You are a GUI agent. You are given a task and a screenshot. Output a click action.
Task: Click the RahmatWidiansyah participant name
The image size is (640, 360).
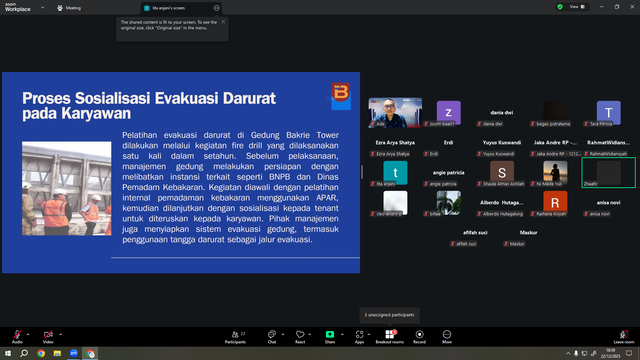pyautogui.click(x=609, y=142)
